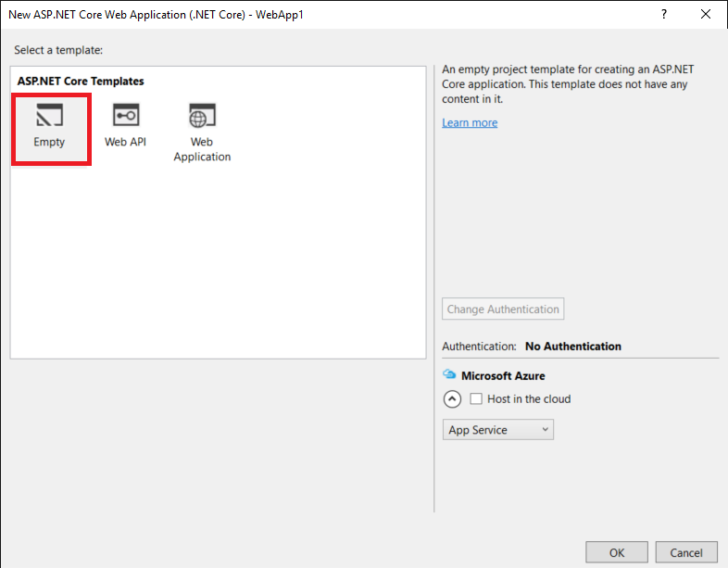Choose the Web API template icon
This screenshot has height=568, width=728.
(x=125, y=116)
